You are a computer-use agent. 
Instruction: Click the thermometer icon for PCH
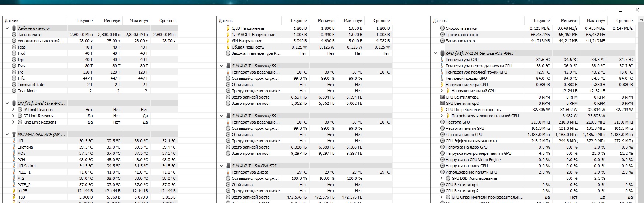click(x=14, y=160)
